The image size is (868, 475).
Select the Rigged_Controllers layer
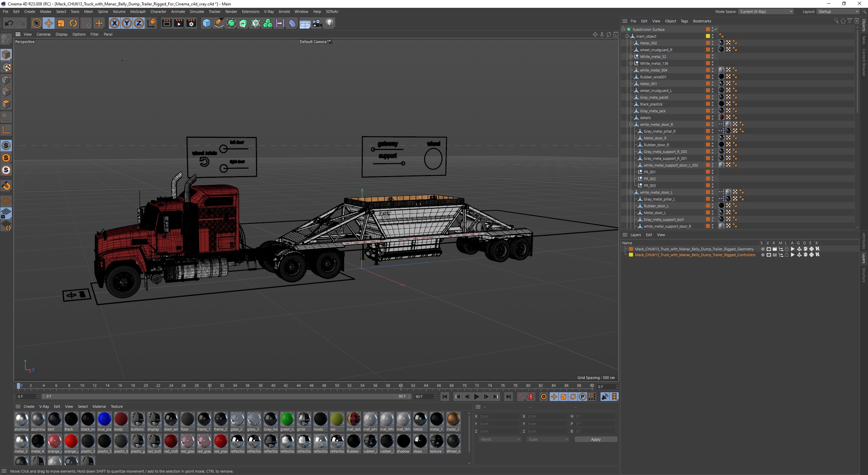click(695, 255)
